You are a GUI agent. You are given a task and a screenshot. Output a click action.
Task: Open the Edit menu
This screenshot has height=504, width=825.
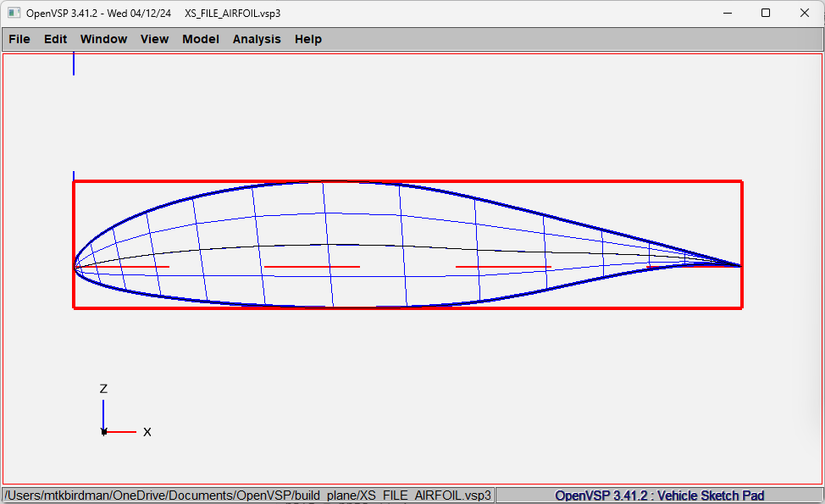pos(55,39)
